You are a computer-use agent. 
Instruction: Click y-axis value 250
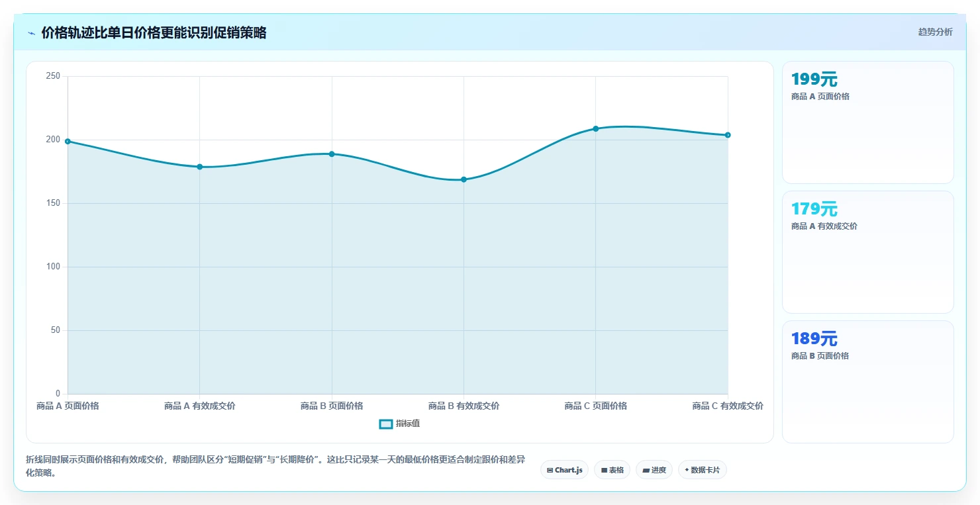[53, 76]
